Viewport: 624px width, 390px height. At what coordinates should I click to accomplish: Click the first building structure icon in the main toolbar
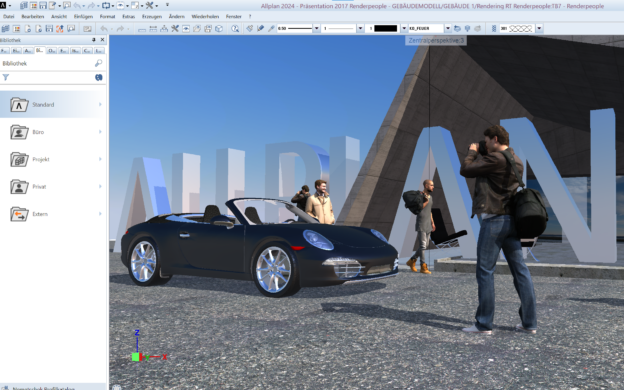coord(5,28)
